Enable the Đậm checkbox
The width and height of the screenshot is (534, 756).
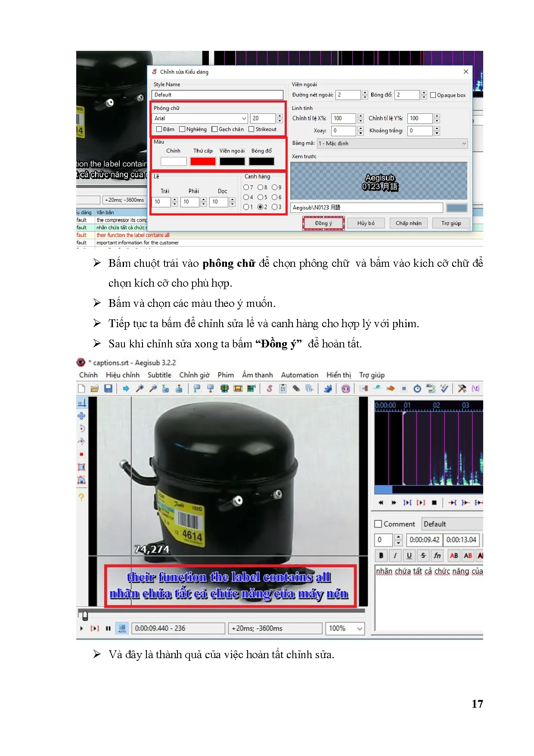159,129
